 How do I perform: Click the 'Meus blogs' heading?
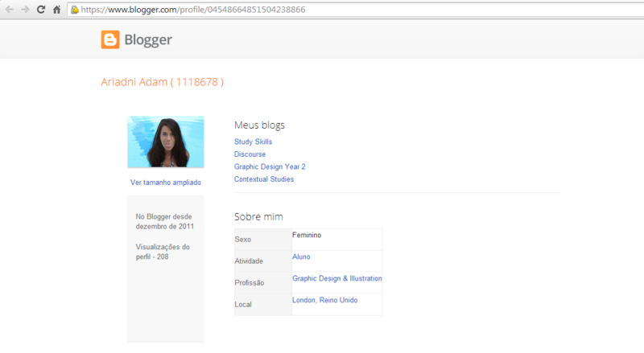(259, 125)
